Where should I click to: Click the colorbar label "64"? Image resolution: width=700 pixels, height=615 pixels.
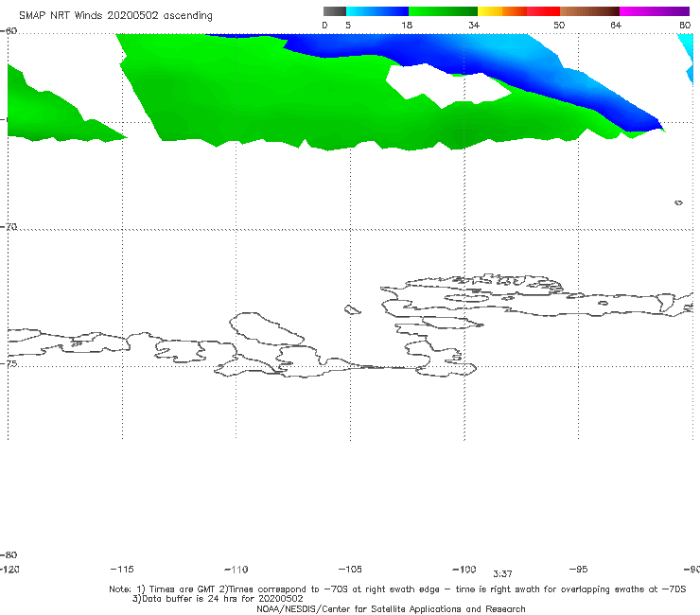point(616,25)
